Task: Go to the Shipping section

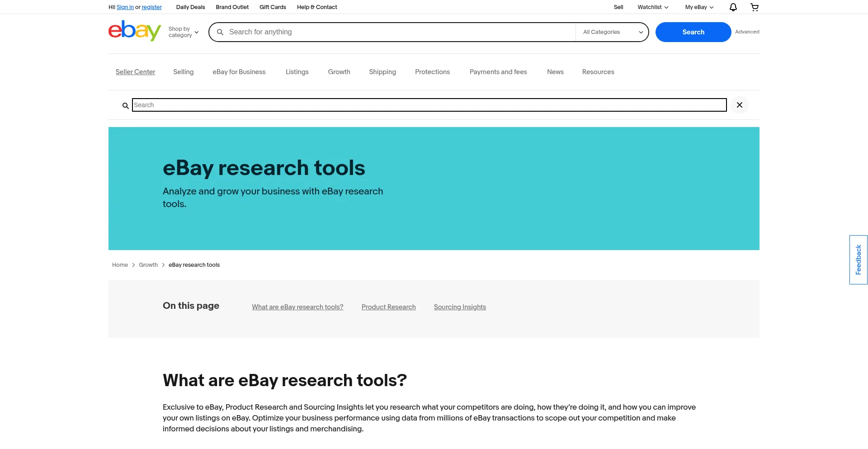Action: pyautogui.click(x=382, y=72)
